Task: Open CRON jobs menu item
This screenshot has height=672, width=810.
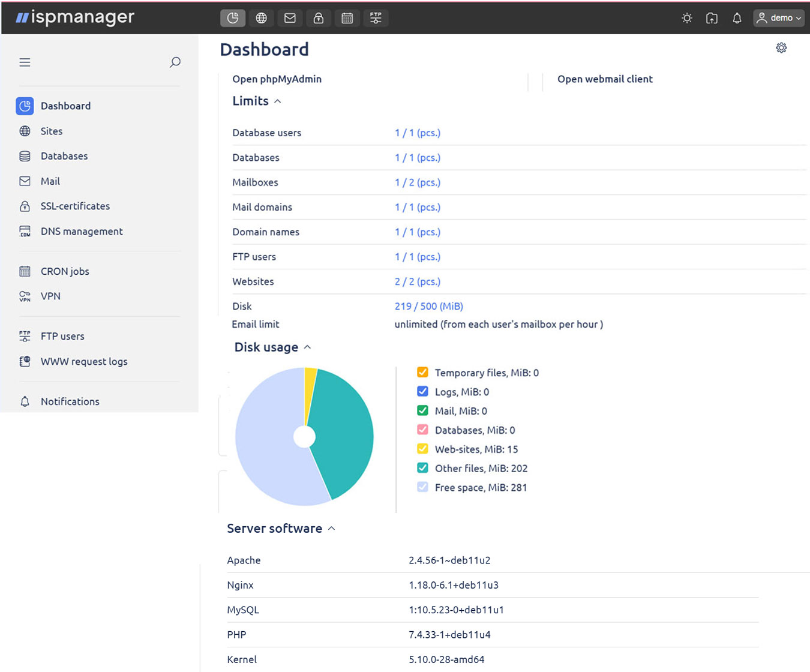Action: [65, 271]
